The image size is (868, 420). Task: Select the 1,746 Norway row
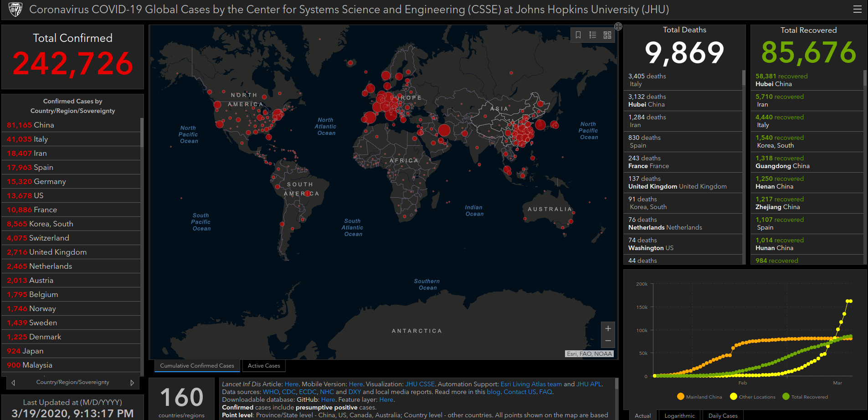(71, 308)
